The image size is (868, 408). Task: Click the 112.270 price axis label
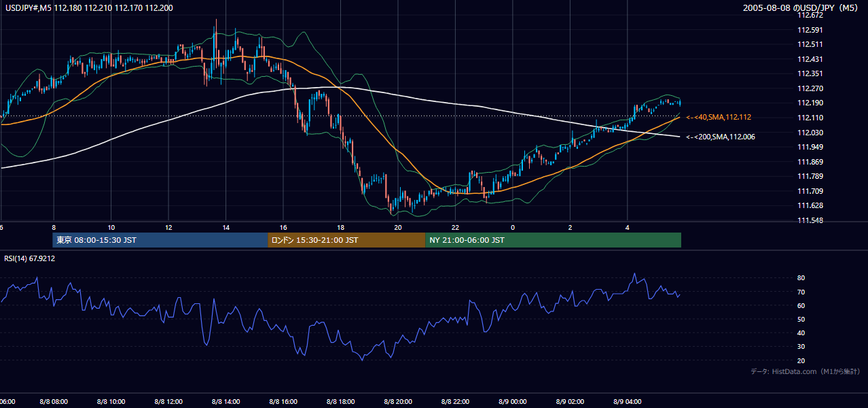810,88
